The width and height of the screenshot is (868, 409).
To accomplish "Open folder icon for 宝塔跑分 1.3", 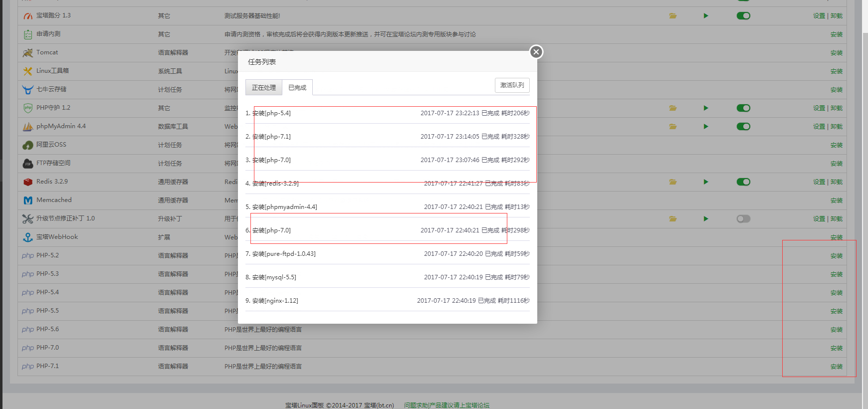I will [673, 16].
